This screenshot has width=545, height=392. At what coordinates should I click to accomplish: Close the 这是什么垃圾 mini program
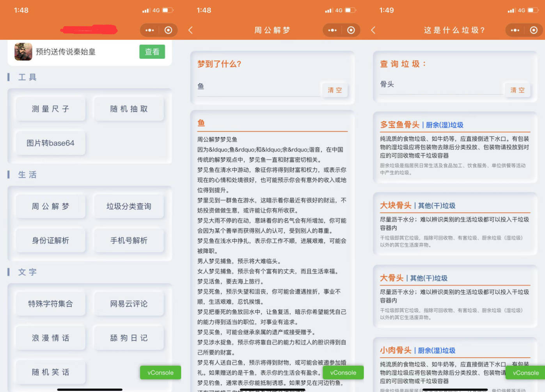[534, 30]
